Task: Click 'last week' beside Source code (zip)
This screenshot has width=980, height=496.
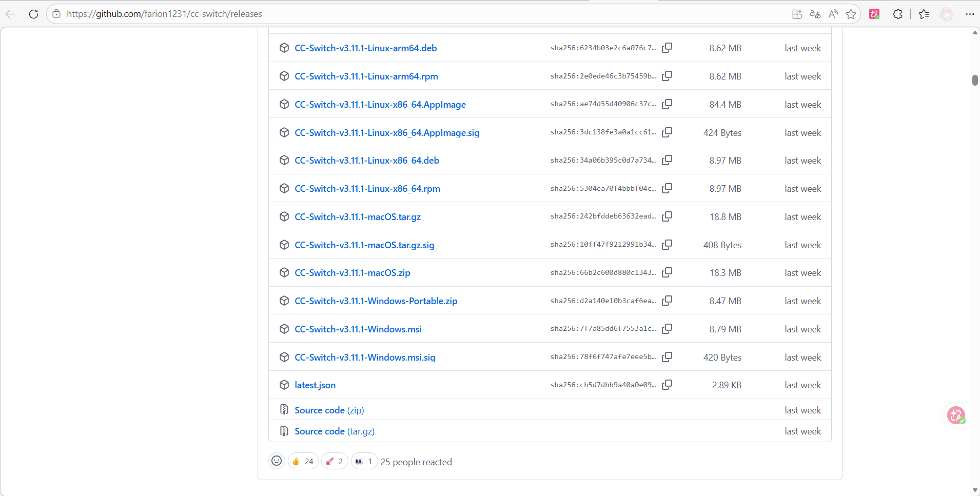Action: (x=803, y=410)
